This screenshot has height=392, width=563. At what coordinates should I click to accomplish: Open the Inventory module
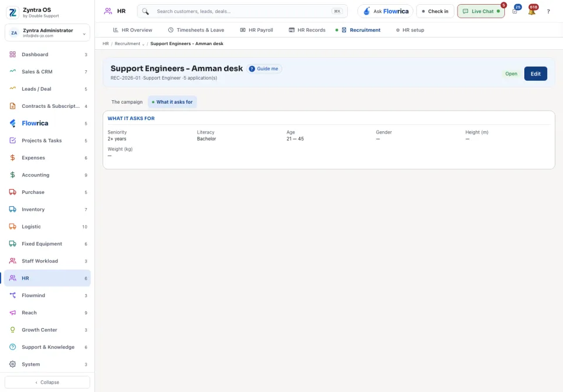(48, 209)
